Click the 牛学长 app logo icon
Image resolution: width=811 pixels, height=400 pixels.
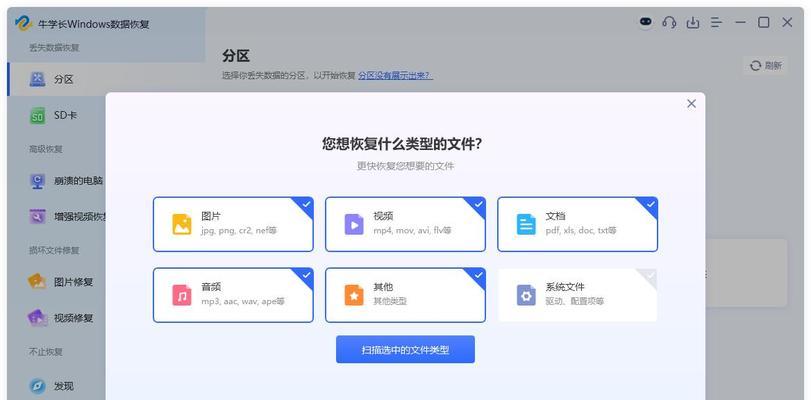(x=23, y=23)
